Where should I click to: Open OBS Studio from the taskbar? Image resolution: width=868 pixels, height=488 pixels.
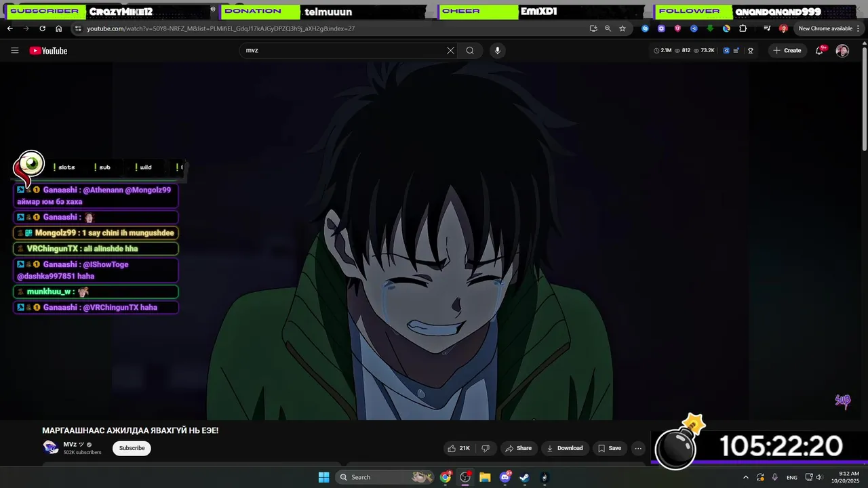pyautogui.click(x=465, y=477)
